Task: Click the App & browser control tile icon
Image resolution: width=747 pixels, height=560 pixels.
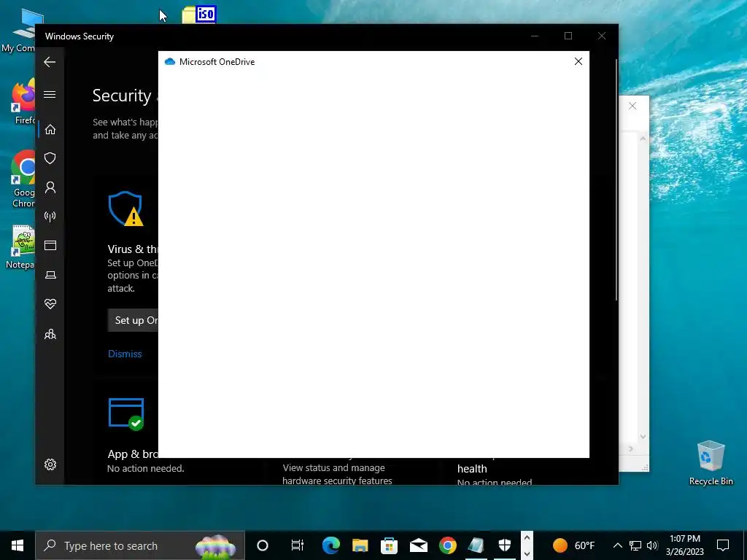Action: tap(126, 414)
